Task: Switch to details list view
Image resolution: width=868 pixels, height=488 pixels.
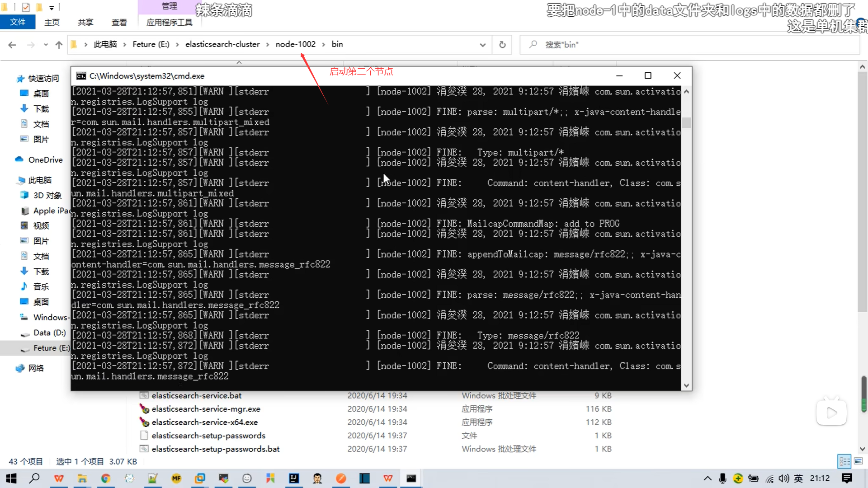Action: tap(844, 461)
